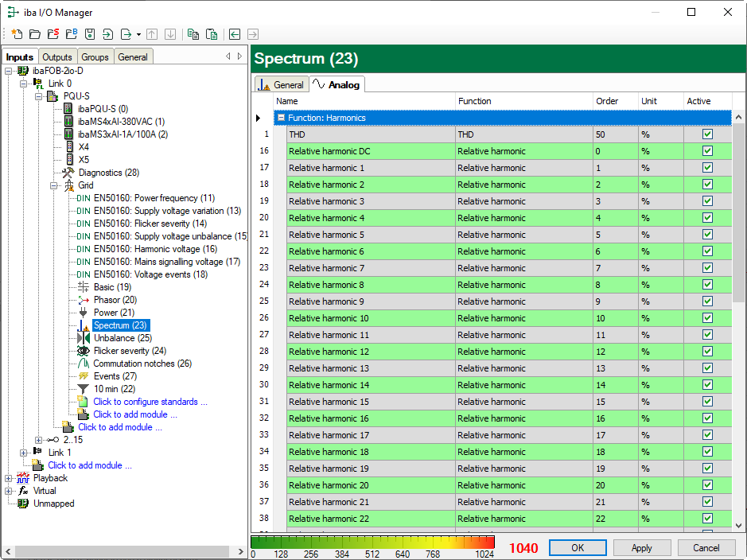Screen dimensions: 747x560
Task: Expand the Playback tree node
Action: [9, 478]
